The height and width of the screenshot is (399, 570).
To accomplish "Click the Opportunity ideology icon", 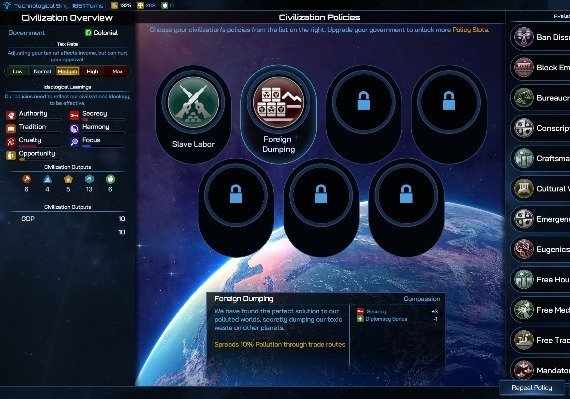I will pyautogui.click(x=11, y=155).
